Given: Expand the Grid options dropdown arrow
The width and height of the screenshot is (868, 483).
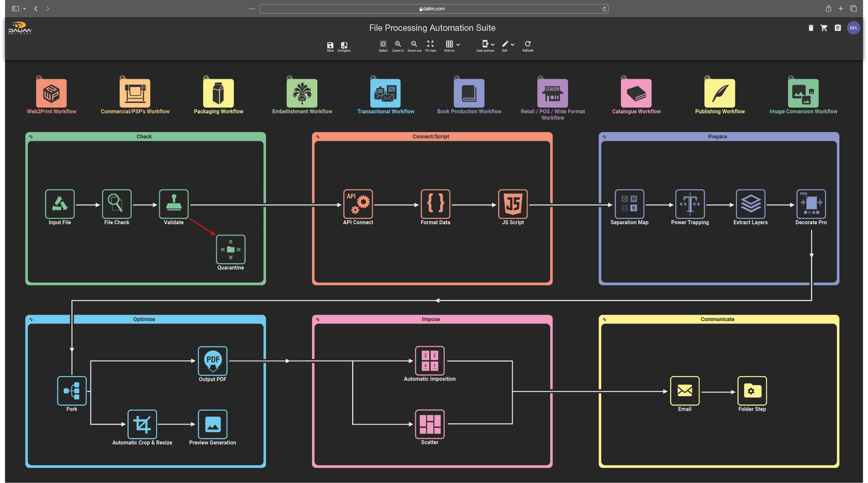Looking at the screenshot, I should (x=458, y=45).
